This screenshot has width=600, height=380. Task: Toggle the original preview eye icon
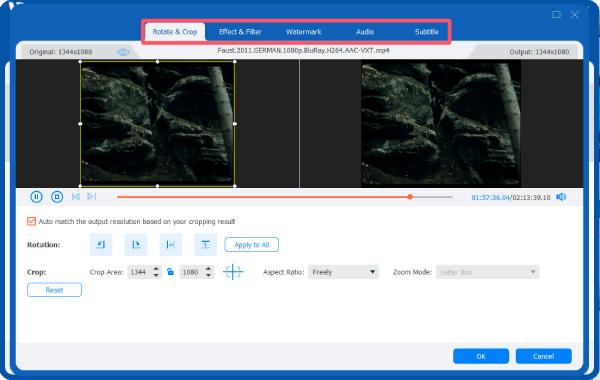pos(123,52)
